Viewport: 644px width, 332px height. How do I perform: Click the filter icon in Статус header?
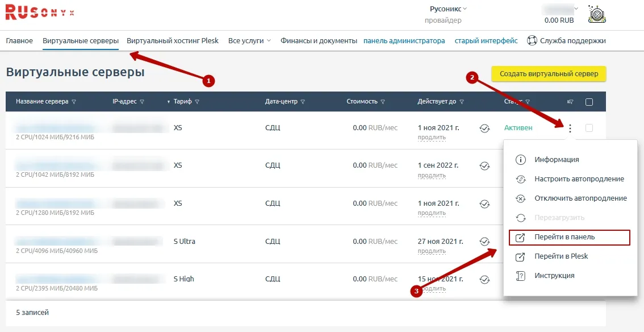pyautogui.click(x=528, y=102)
